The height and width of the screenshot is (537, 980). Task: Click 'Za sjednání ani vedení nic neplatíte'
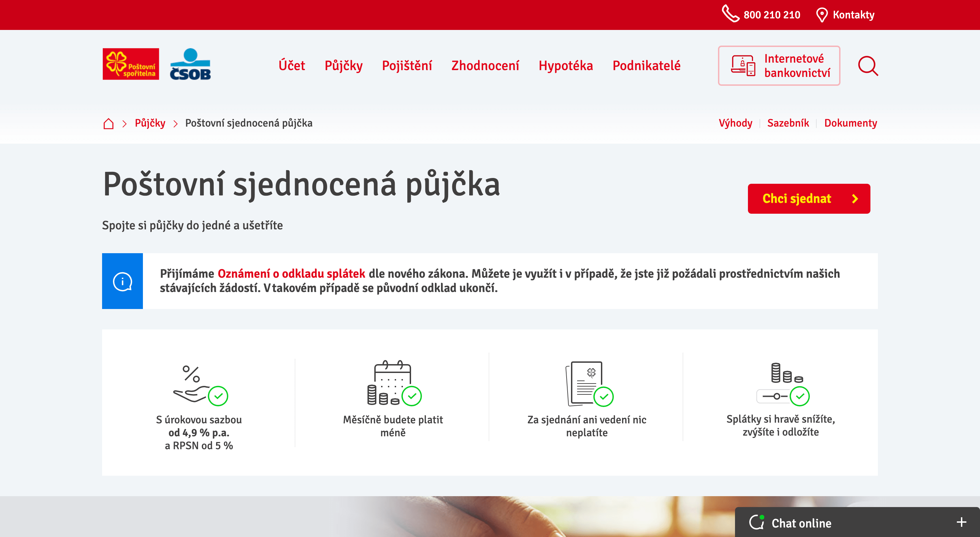(587, 426)
